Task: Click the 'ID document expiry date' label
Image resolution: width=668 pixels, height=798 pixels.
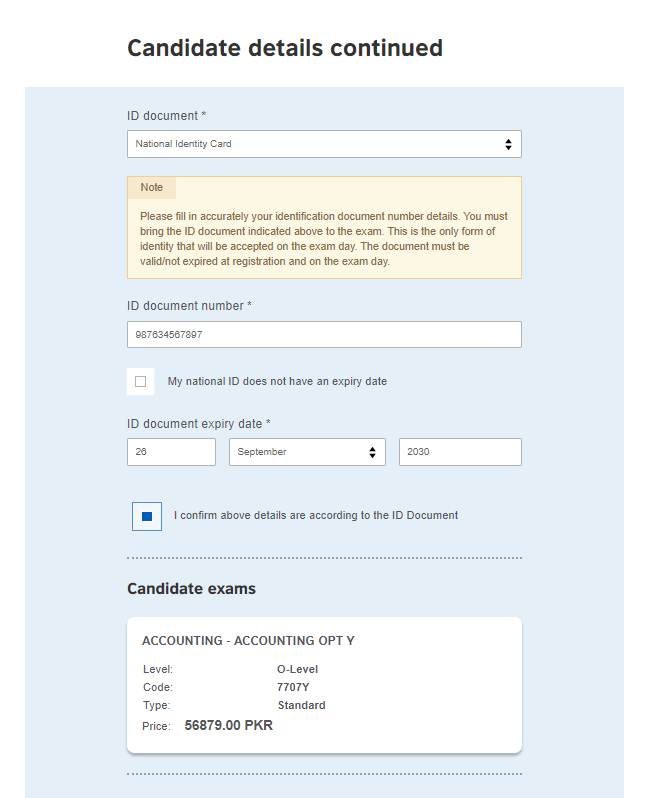Action: [x=199, y=424]
